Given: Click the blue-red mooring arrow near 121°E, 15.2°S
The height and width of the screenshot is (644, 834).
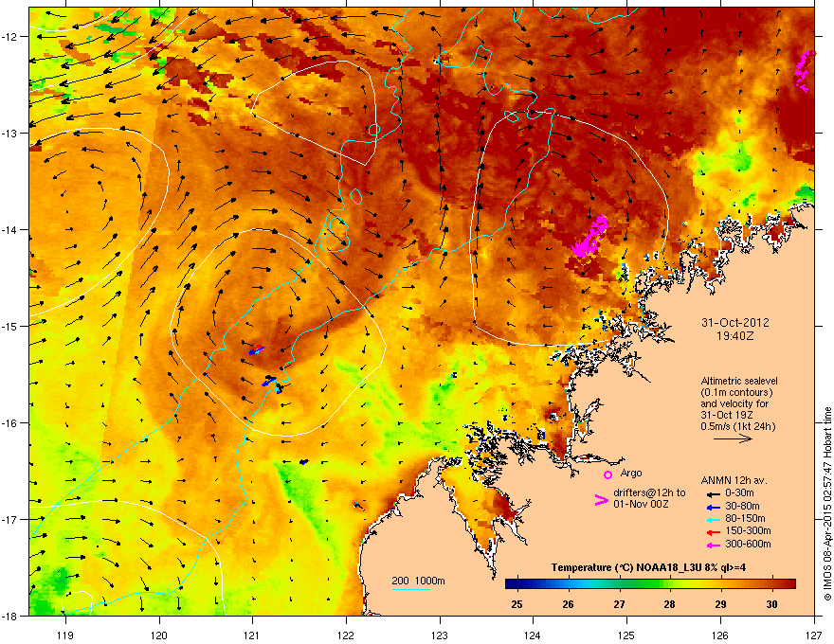Looking at the screenshot, I should pyautogui.click(x=256, y=350).
